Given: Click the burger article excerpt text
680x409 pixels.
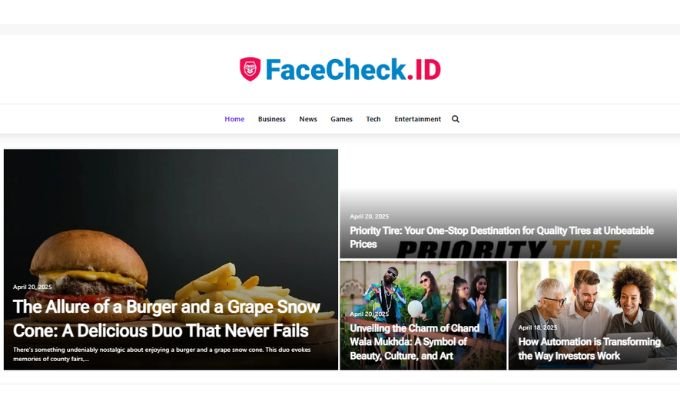Looking at the screenshot, I should pos(161,354).
